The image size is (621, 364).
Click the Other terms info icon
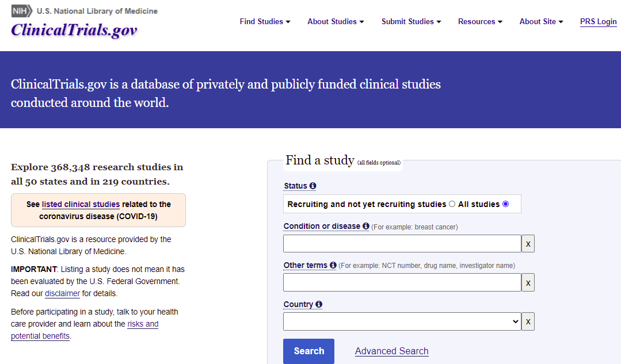[x=333, y=265]
